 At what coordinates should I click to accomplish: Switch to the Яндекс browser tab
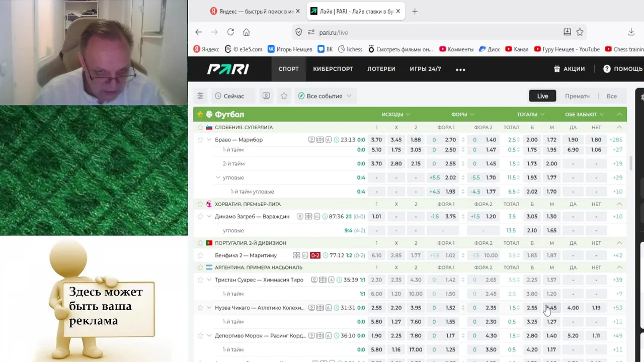tap(256, 11)
